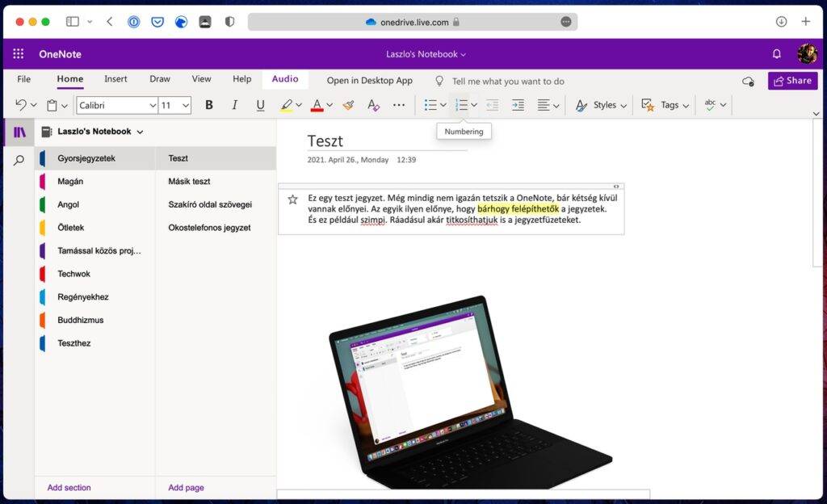This screenshot has width=827, height=504.
Task: Click the paragraph alignment icon
Action: [x=544, y=105]
